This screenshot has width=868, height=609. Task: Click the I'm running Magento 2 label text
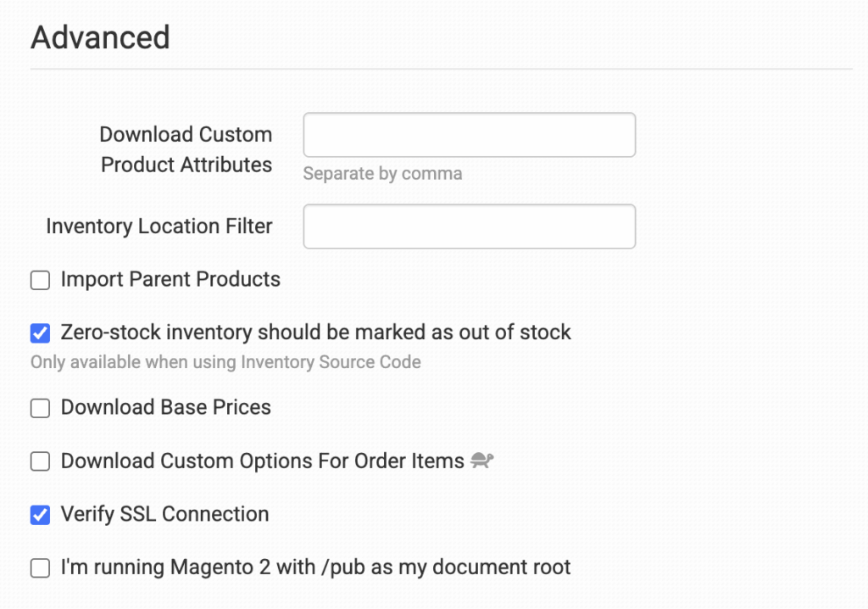click(315, 567)
